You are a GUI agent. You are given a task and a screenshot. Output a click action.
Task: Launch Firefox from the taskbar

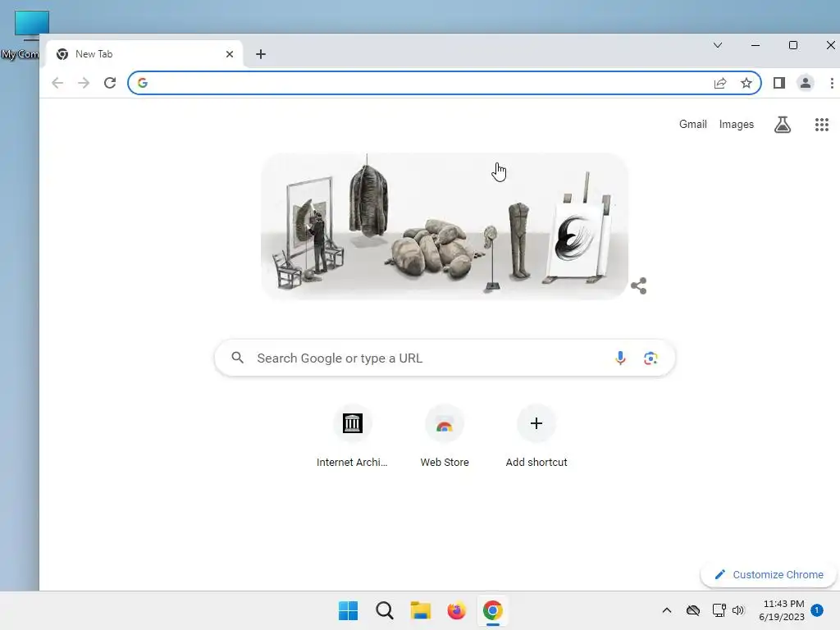pyautogui.click(x=456, y=610)
